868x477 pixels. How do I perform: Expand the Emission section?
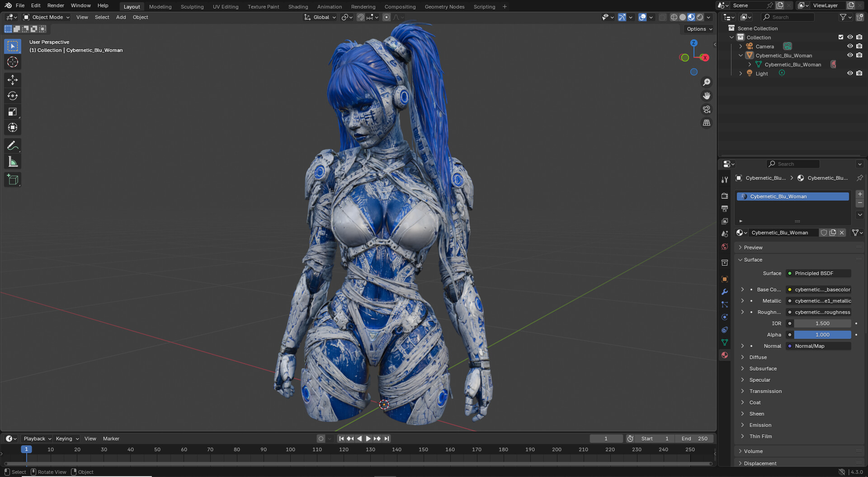click(x=760, y=425)
